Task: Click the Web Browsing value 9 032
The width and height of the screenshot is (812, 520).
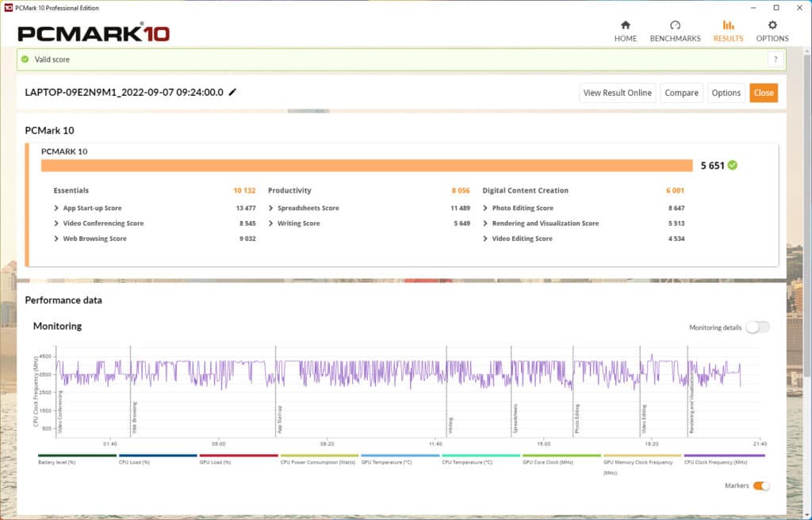Action: pyautogui.click(x=247, y=239)
